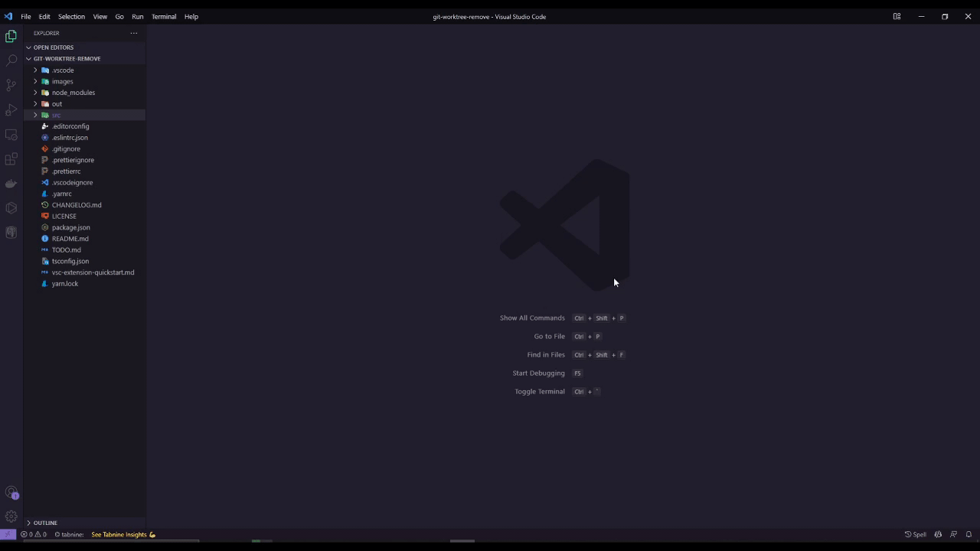980x551 pixels.
Task: Open the File menu
Action: [26, 16]
